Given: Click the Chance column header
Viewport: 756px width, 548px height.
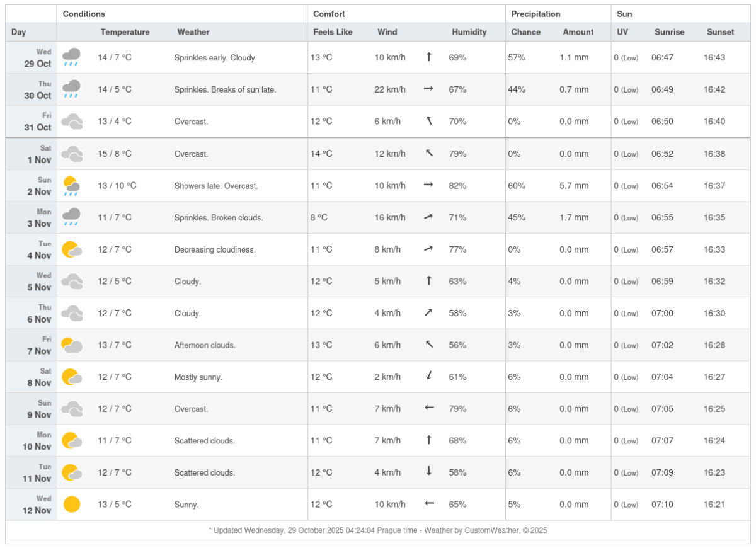Looking at the screenshot, I should 526,32.
